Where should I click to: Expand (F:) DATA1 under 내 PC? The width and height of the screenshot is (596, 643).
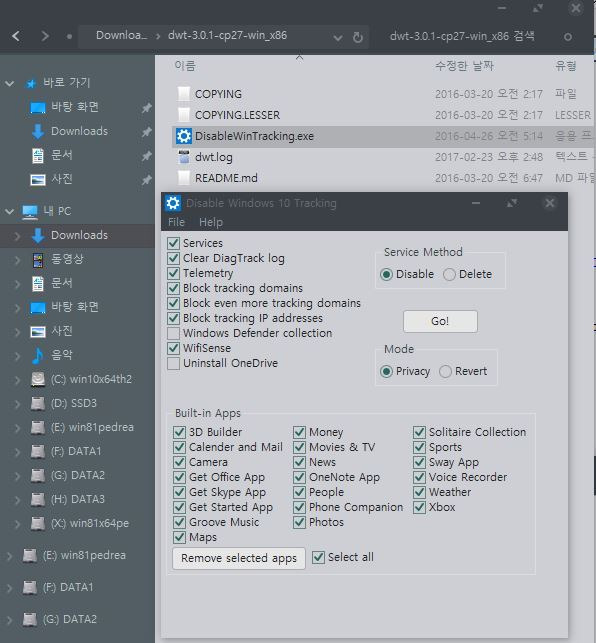(17, 452)
